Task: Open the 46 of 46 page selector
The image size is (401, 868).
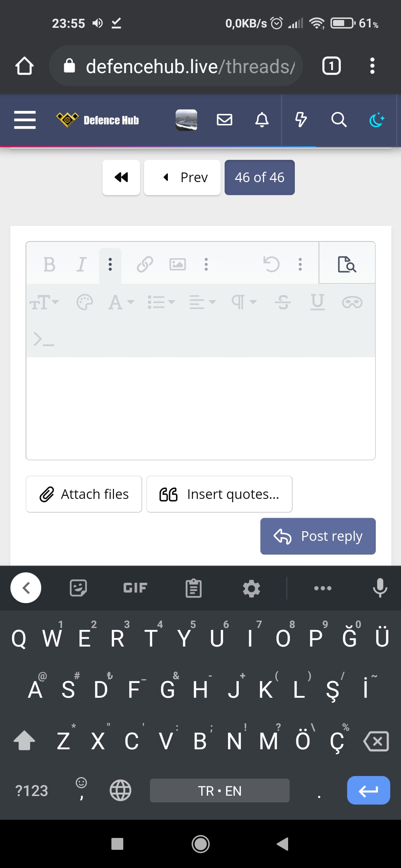Action: pos(260,177)
